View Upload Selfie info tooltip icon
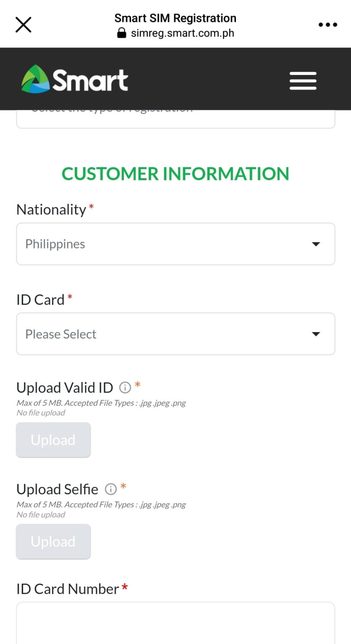351x644 pixels. click(110, 489)
